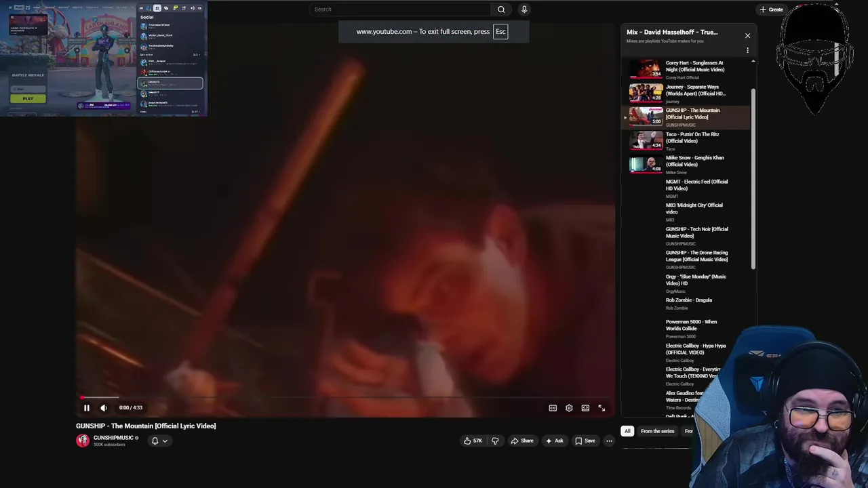Open the Fortnite PLAY top menu tab
The width and height of the screenshot is (868, 488).
pos(19,7)
